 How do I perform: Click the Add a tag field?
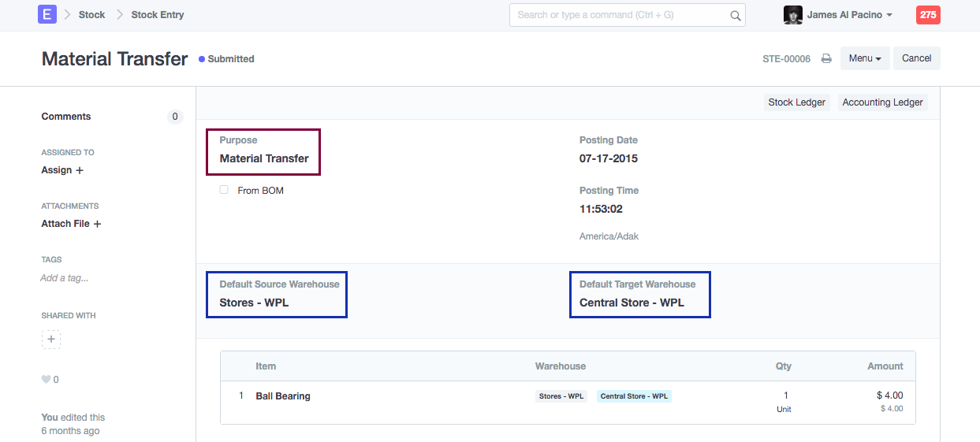coord(65,278)
